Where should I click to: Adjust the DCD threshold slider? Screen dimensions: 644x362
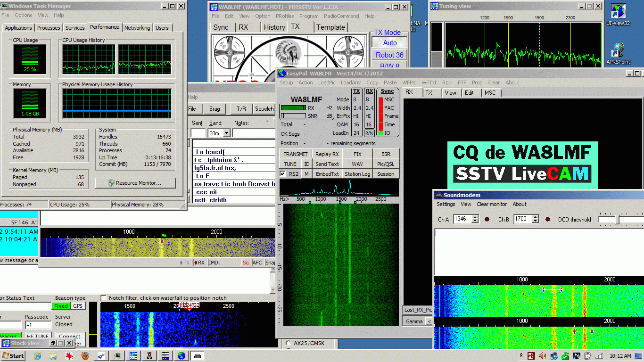click(x=618, y=220)
